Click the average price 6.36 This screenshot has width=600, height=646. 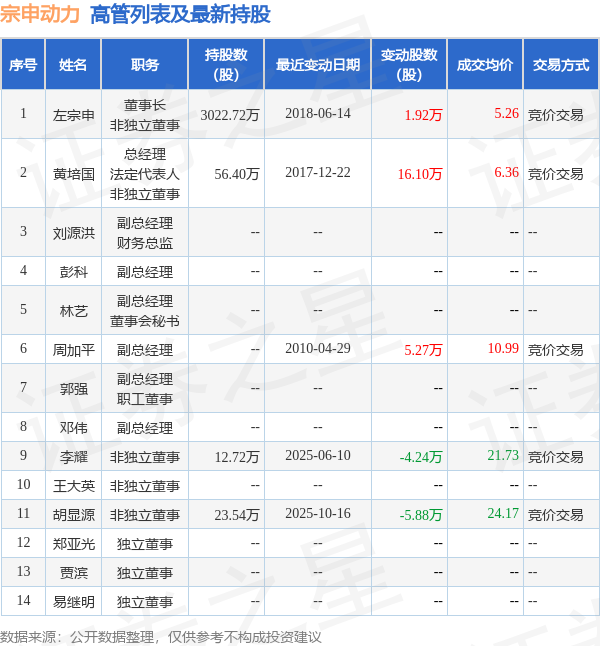pos(506,172)
